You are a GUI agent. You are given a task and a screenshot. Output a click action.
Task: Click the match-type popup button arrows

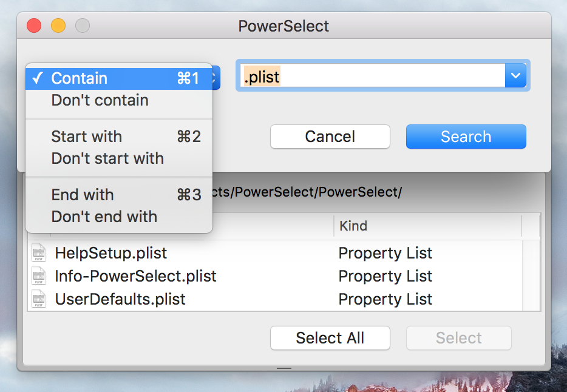click(x=216, y=78)
